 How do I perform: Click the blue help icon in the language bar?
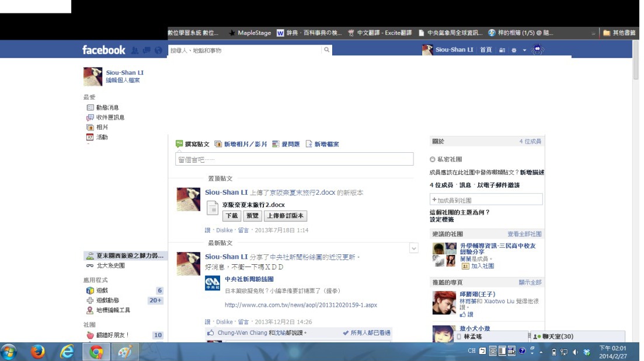pos(522,351)
